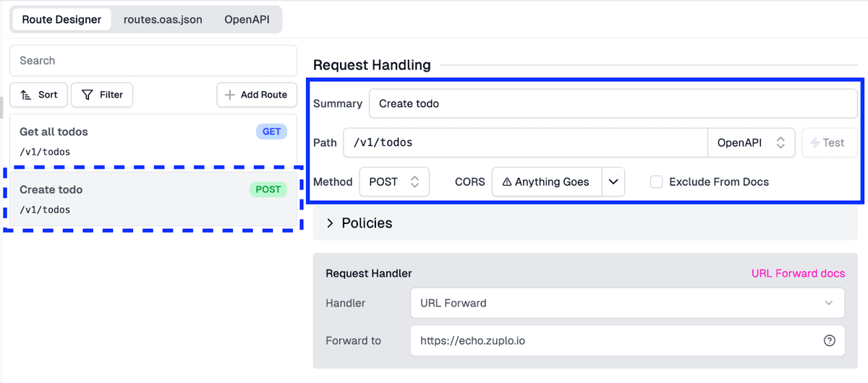Switch to the OpenAPI tab
Screen dimensions: 868x383
pyautogui.click(x=247, y=20)
